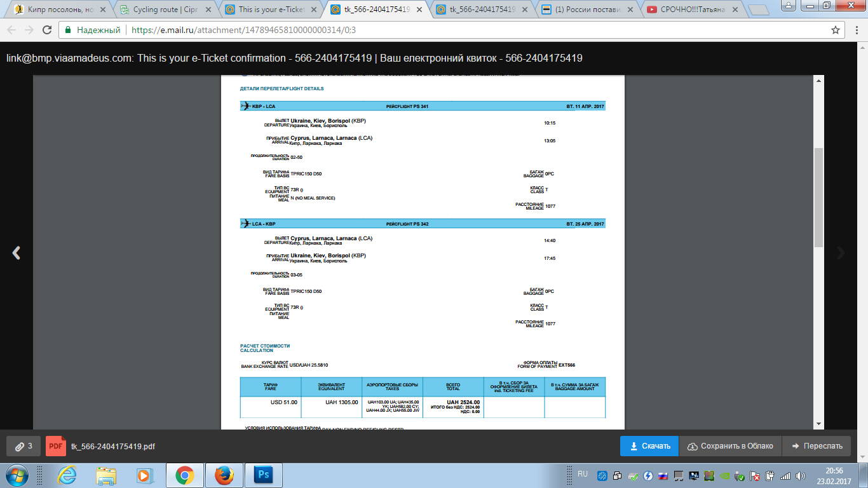Forward the attachment using Переслать
Image resolution: width=868 pixels, height=488 pixels.
tap(817, 446)
